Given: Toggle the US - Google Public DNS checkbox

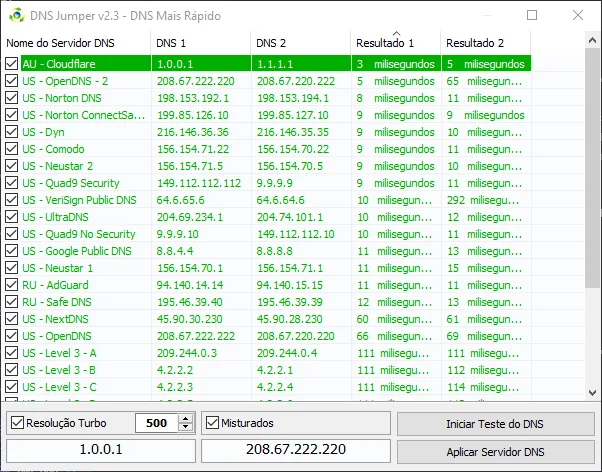Looking at the screenshot, I should pyautogui.click(x=12, y=251).
